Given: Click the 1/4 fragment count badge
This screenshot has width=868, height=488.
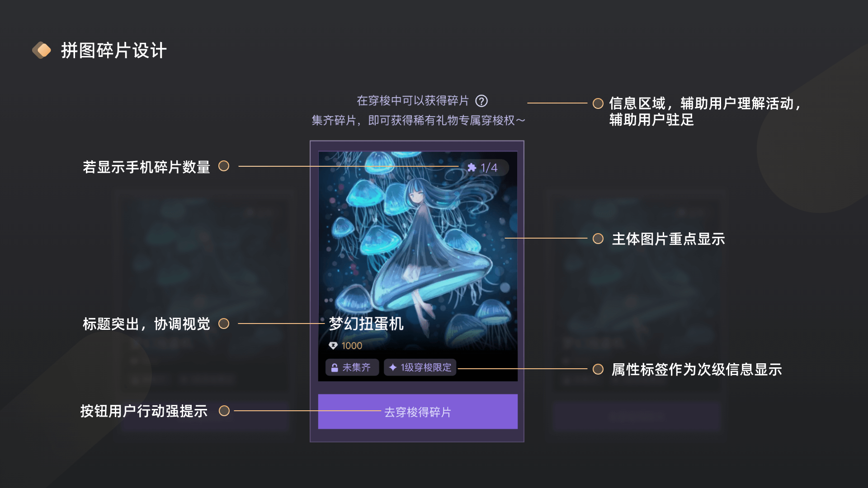Looking at the screenshot, I should coord(486,168).
